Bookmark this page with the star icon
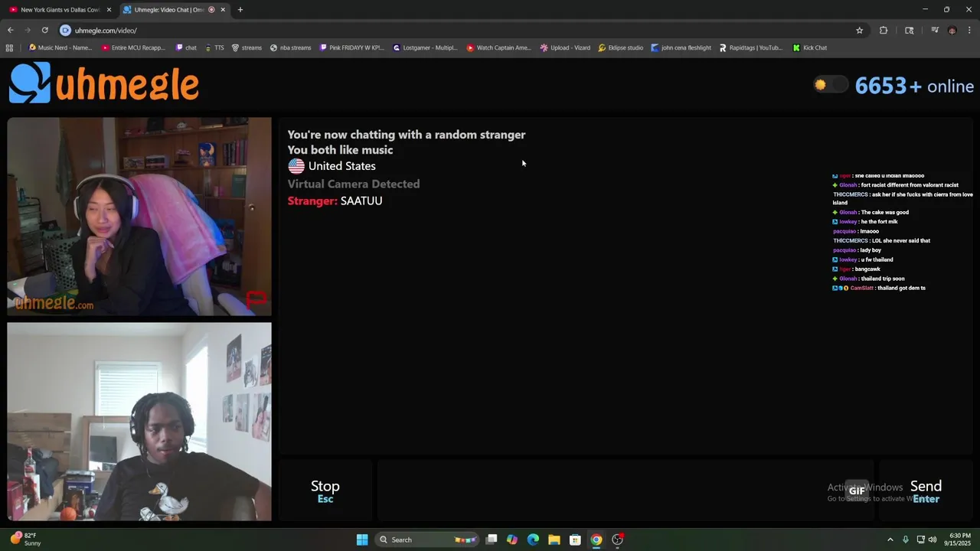The height and width of the screenshot is (551, 980). 860,31
